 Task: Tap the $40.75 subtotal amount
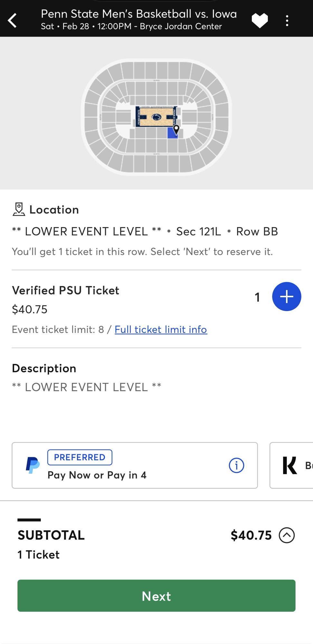click(x=251, y=535)
